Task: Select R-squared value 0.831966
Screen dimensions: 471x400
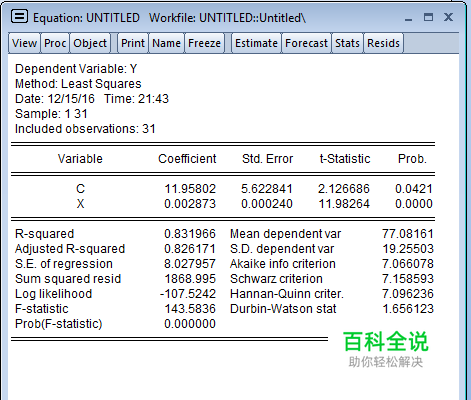Action: pos(190,234)
